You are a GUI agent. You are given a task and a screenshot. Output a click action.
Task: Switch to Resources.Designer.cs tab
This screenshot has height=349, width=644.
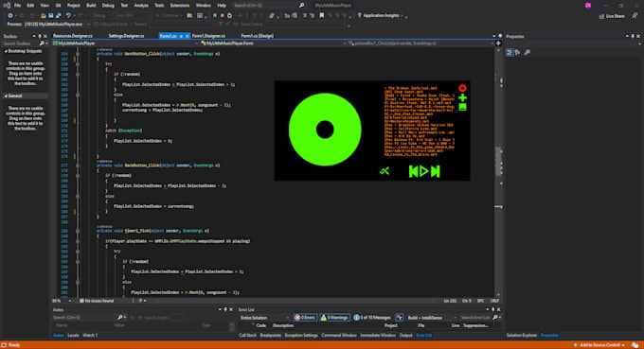point(73,36)
